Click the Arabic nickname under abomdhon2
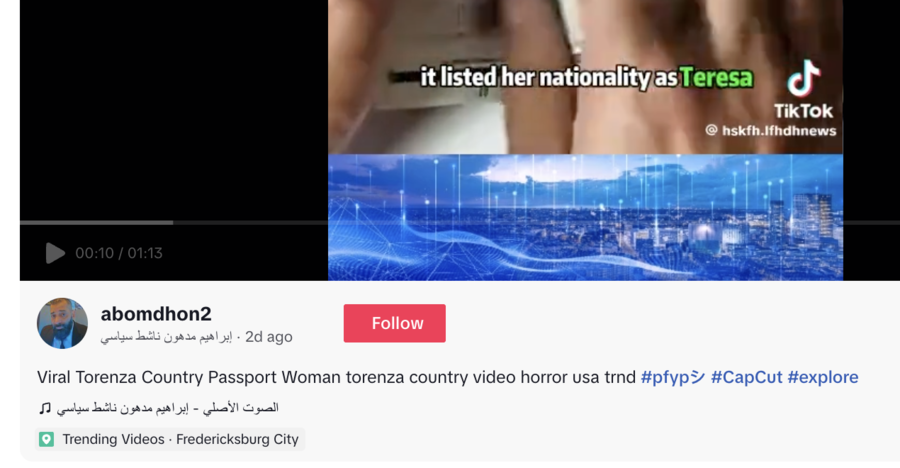This screenshot has height=468, width=900. tap(166, 337)
